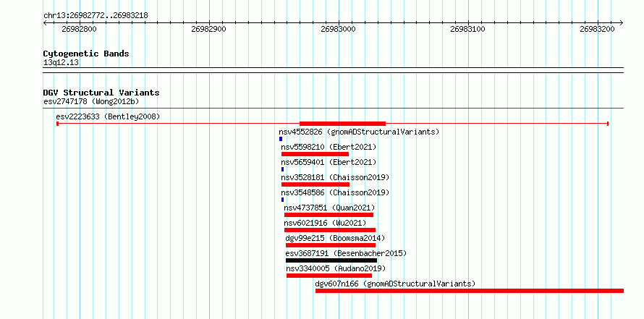Select the esv2747178 thin red variant line
Screen dimensions: 644x319
click(334, 109)
